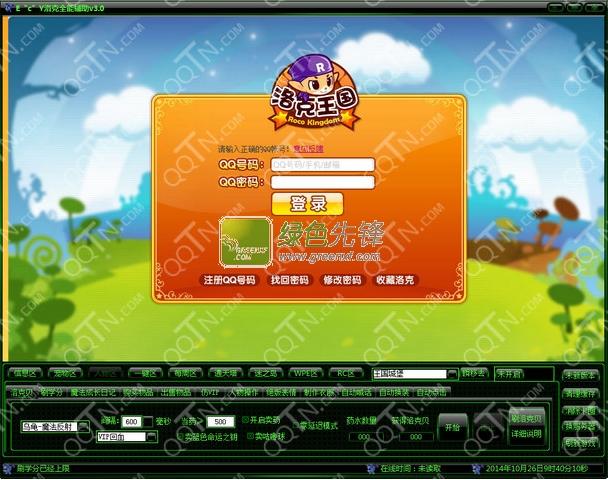
Task: Select the 购买物品 tab
Action: coord(138,392)
